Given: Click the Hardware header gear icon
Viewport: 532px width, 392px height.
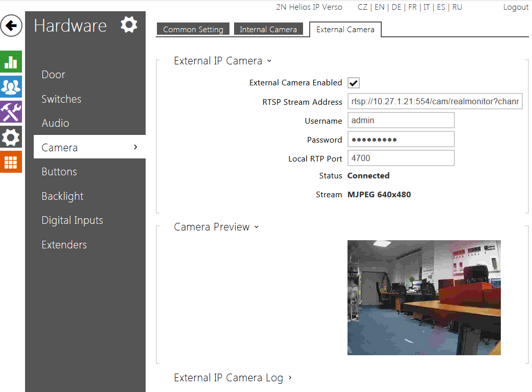Looking at the screenshot, I should click(129, 25).
